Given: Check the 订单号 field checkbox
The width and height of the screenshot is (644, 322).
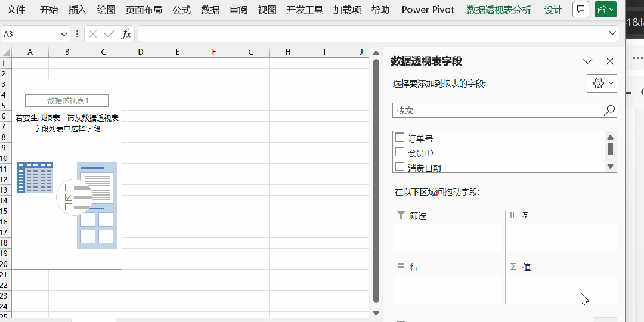Looking at the screenshot, I should [400, 137].
